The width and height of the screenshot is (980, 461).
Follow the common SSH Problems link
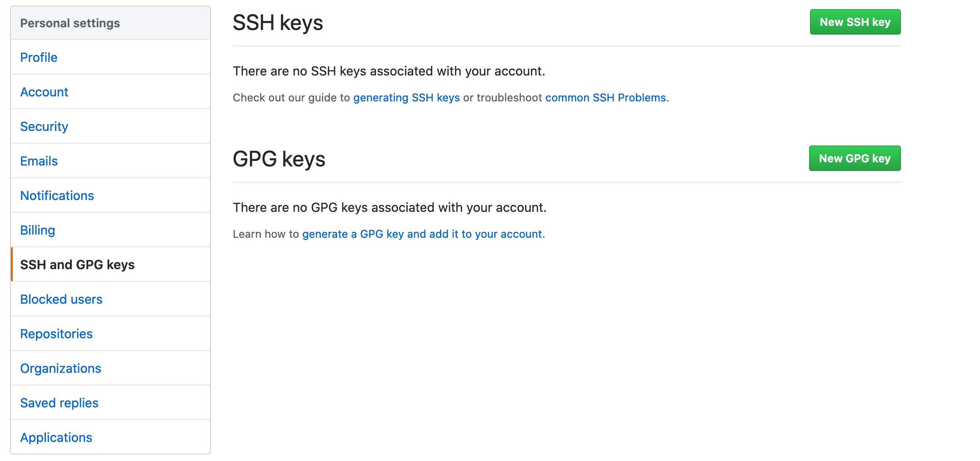pyautogui.click(x=605, y=98)
